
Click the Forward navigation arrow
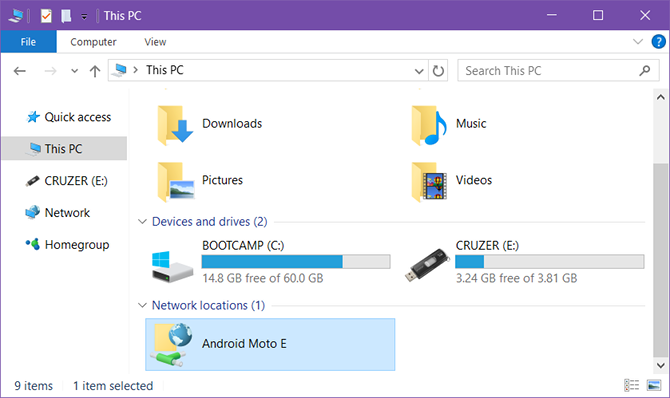pos(50,71)
